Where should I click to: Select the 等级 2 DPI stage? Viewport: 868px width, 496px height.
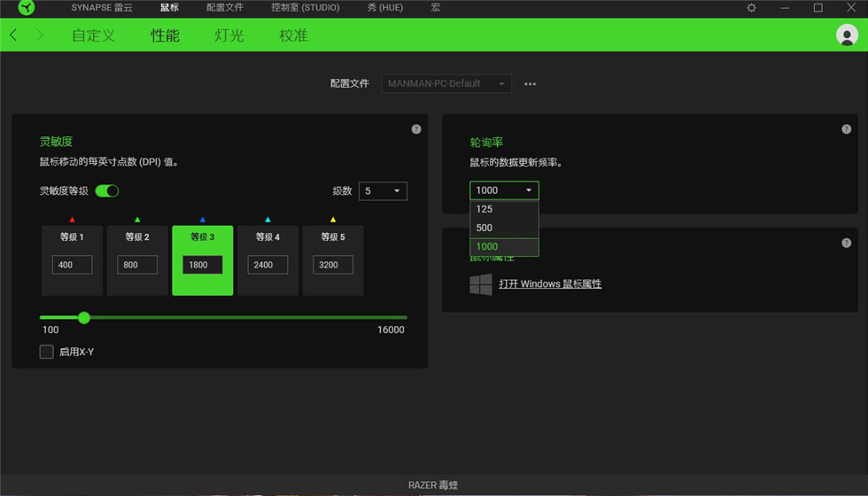coord(137,260)
